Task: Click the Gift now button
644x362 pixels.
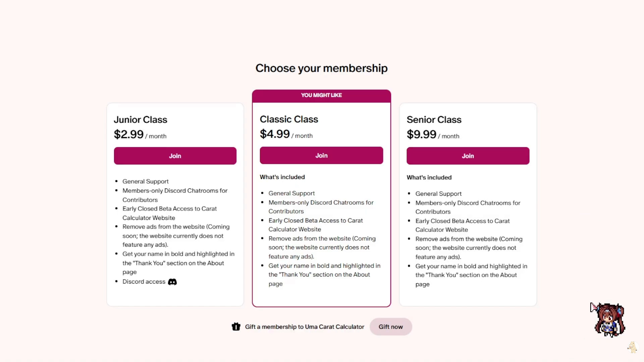Action: tap(391, 327)
